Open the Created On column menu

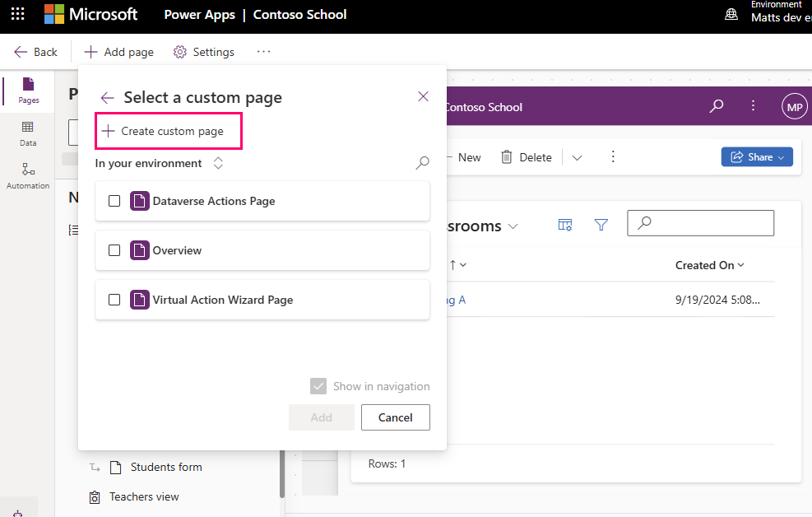(710, 265)
